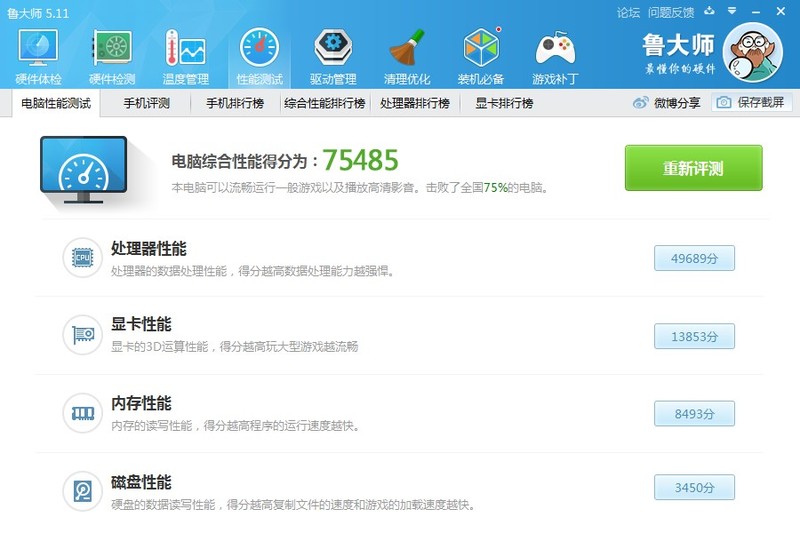The image size is (800, 533).
Task: Click the green 重新评测 button
Action: point(694,168)
